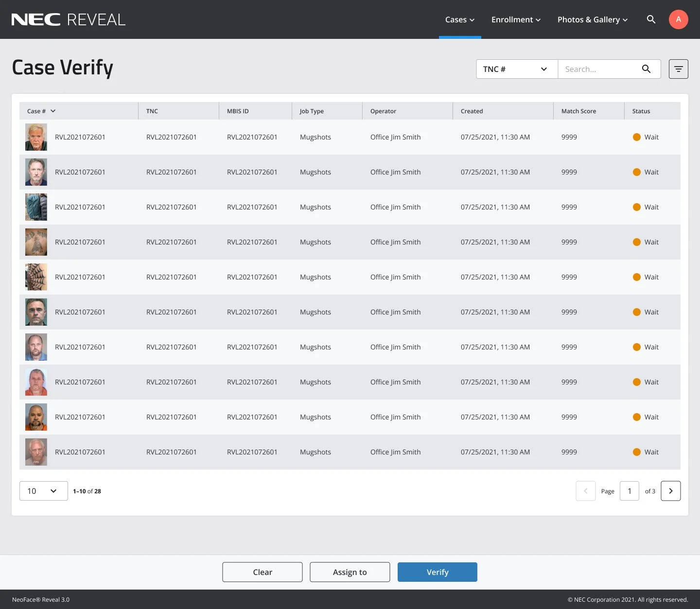Open the filter options icon button
Image resolution: width=700 pixels, height=609 pixels.
(678, 69)
